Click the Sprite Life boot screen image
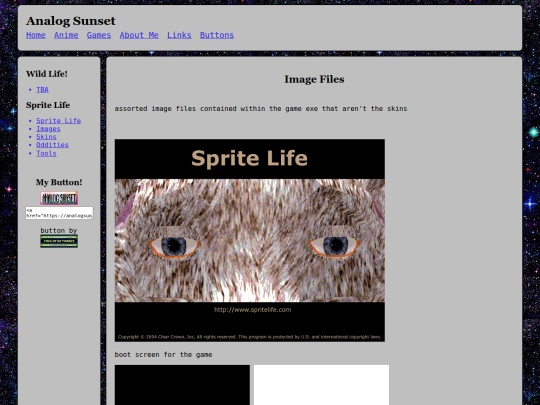The image size is (540, 405). 250,240
